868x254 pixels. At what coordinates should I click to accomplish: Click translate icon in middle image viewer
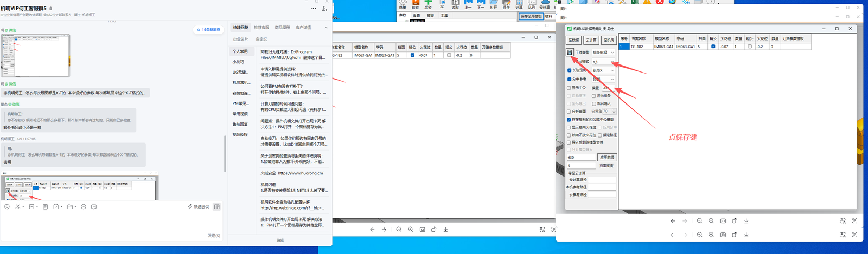tap(542, 230)
